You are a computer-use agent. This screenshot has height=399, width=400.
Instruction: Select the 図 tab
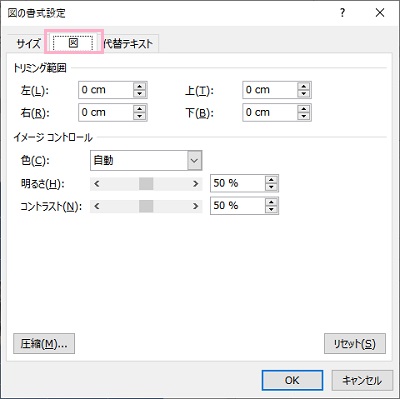pos(73,43)
